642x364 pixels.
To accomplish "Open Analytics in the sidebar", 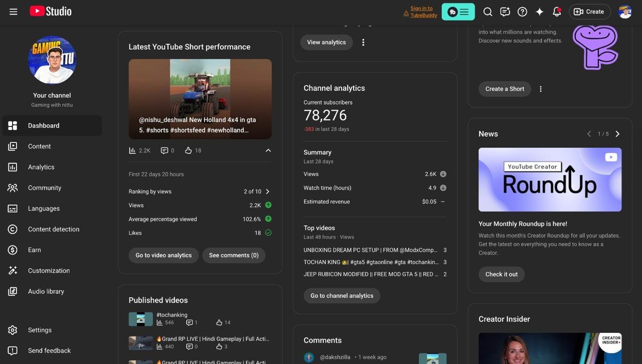I will click(41, 167).
